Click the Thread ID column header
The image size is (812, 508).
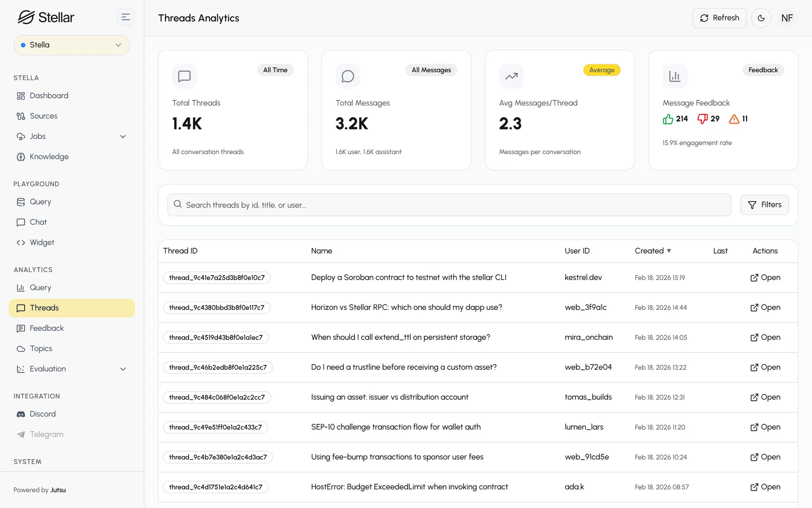(181, 251)
